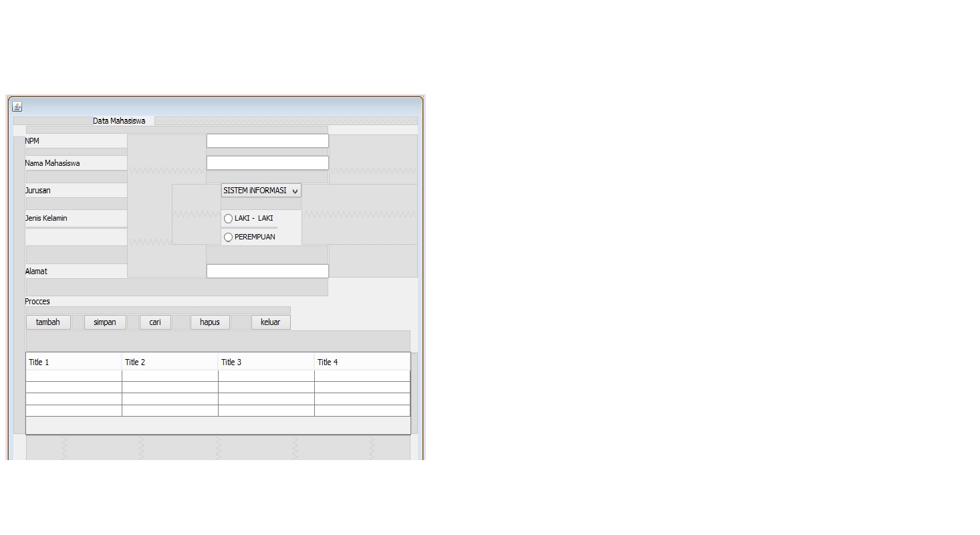The width and height of the screenshot is (980, 535).
Task: Expand the Jurusan combo box arrow
Action: pyautogui.click(x=295, y=190)
